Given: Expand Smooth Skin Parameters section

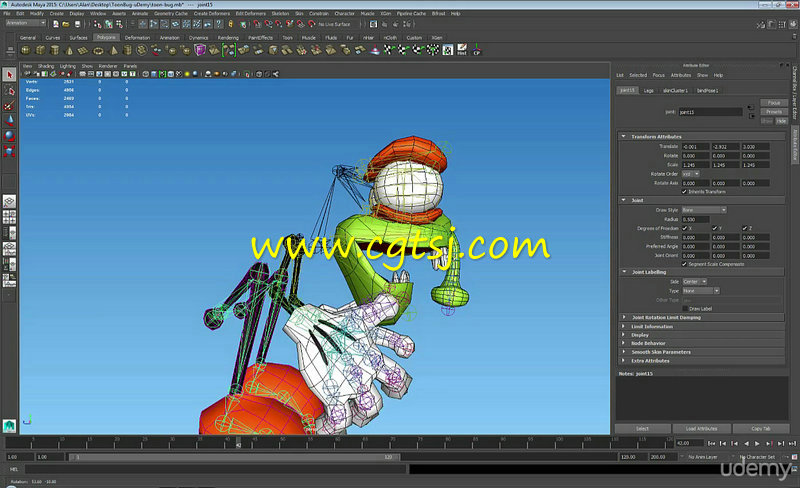Looking at the screenshot, I should (x=623, y=352).
